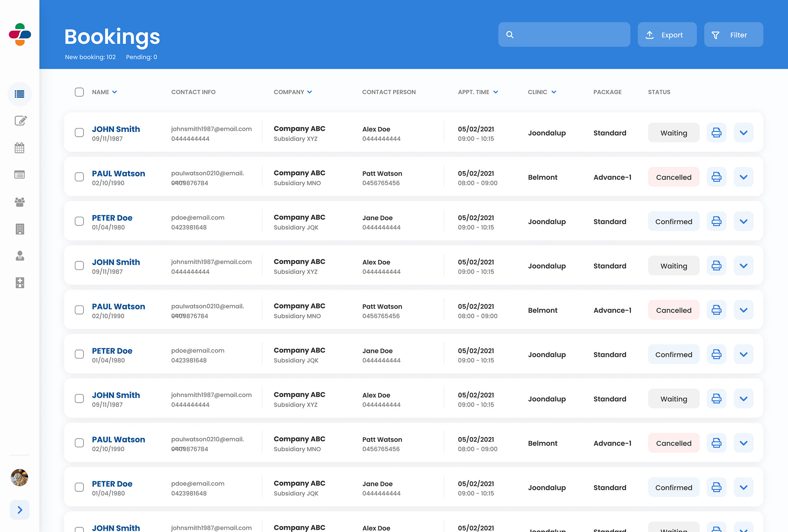
Task: Print the first Peter Doe booking
Action: [716, 221]
